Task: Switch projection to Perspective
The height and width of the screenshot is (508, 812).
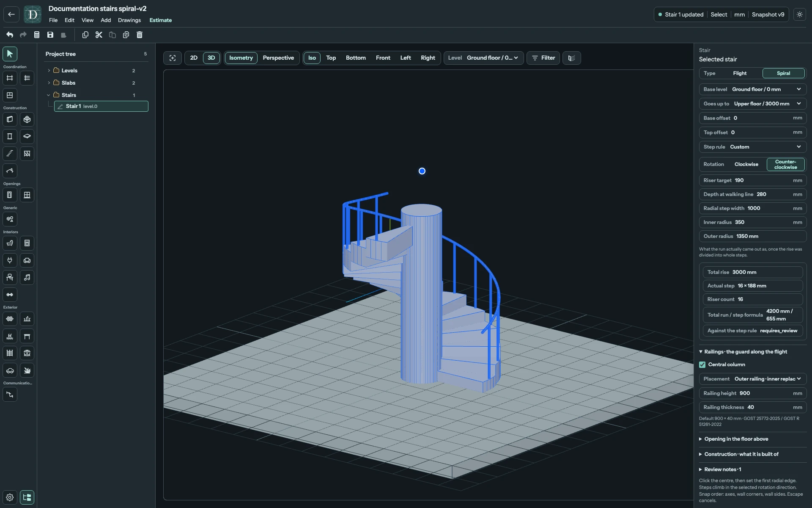Action: [278, 58]
